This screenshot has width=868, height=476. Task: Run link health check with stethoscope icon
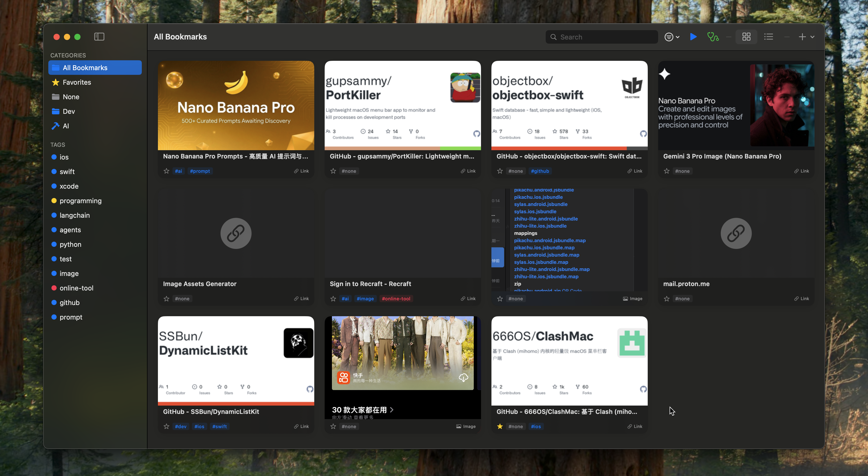click(713, 37)
